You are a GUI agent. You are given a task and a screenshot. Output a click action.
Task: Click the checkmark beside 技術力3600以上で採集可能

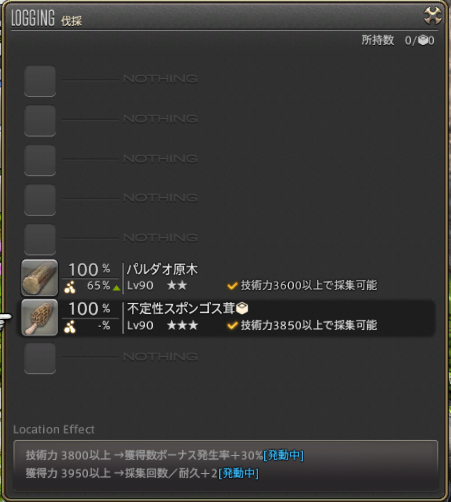[x=232, y=286]
